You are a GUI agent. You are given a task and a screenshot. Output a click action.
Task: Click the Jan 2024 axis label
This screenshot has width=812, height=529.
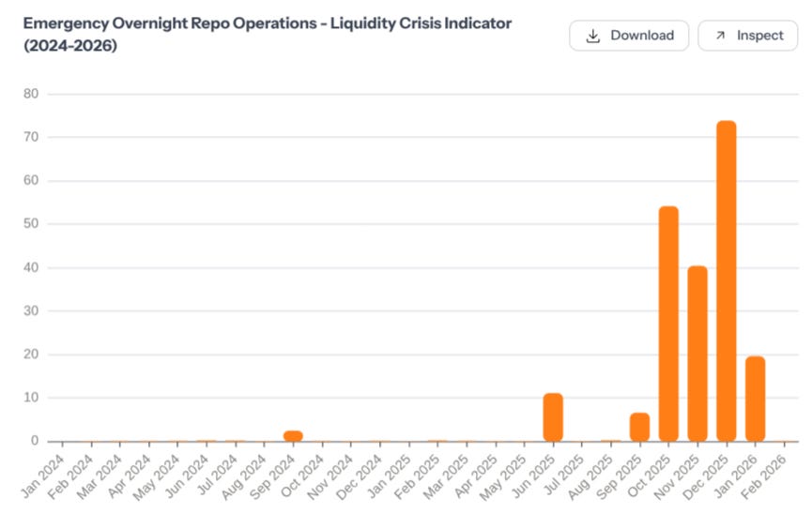(x=43, y=476)
